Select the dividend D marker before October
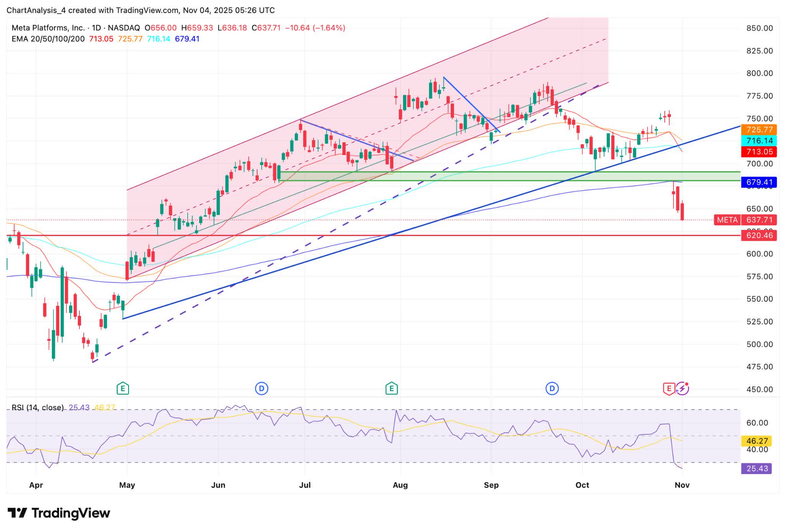 pyautogui.click(x=552, y=388)
